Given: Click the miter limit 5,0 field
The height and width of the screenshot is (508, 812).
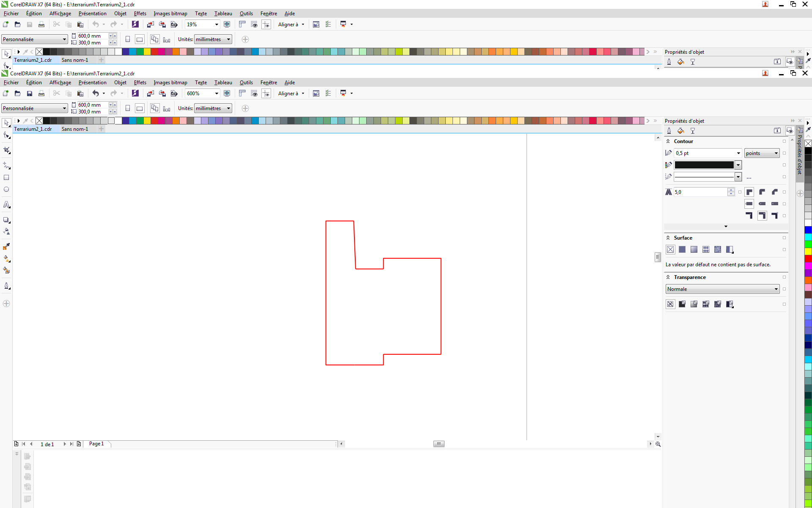Looking at the screenshot, I should tap(700, 192).
